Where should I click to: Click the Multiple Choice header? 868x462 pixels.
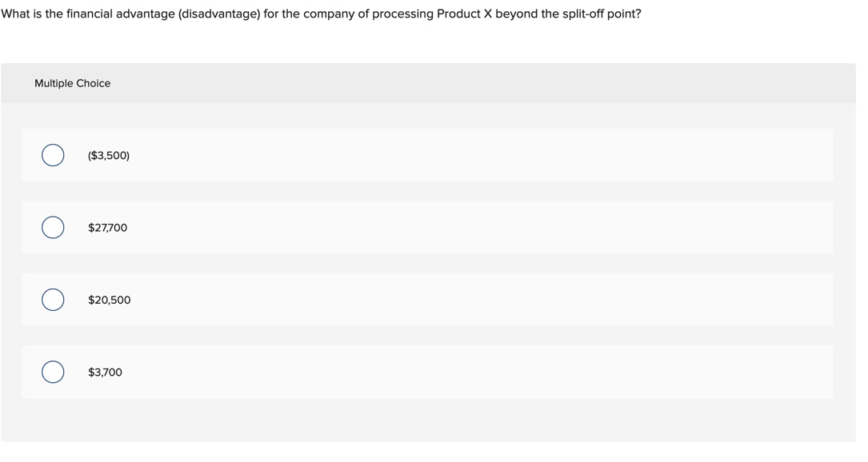pos(73,83)
